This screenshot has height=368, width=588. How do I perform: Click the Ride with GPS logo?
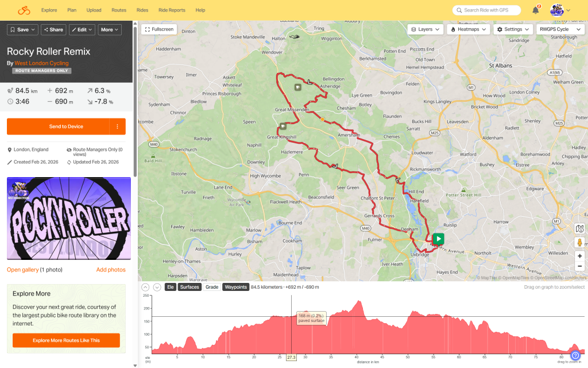click(24, 10)
